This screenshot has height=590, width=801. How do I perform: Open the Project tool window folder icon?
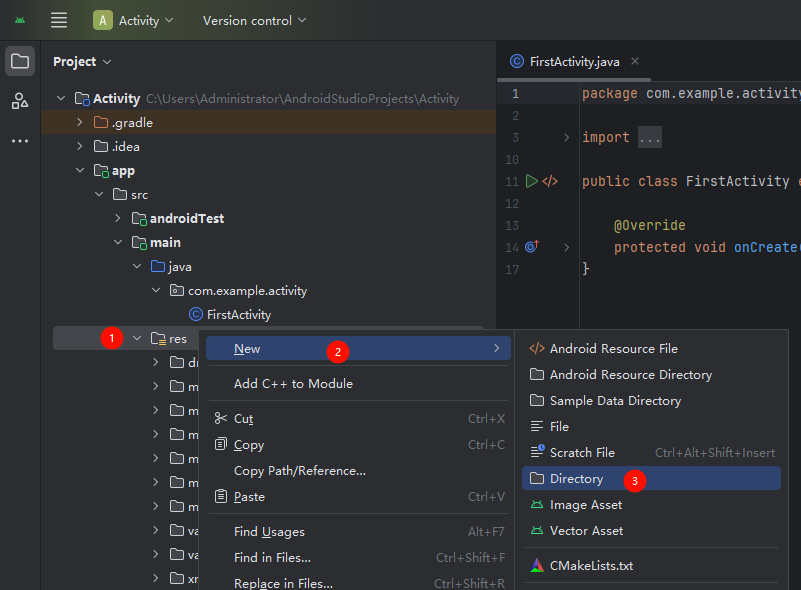[x=20, y=61]
